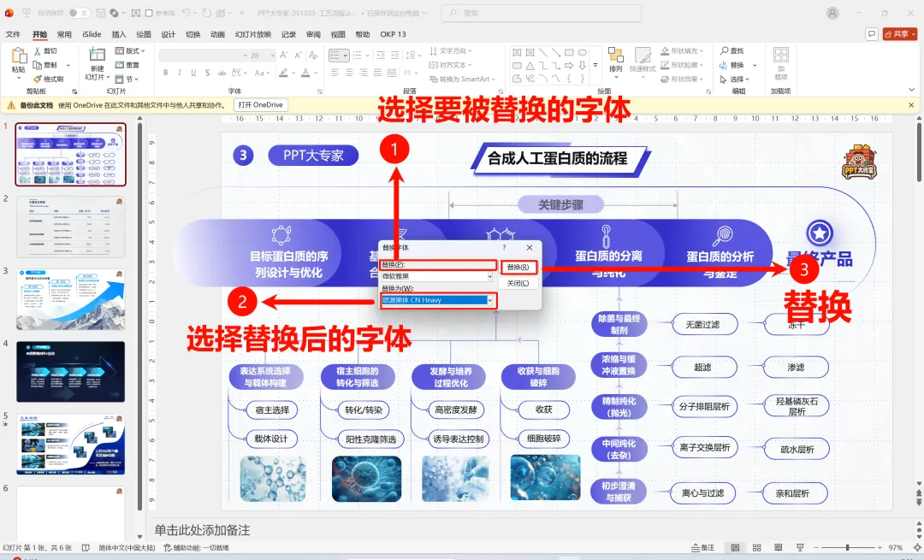This screenshot has height=560, width=924.
Task: Toggle Underline formatting
Action: coord(193,73)
